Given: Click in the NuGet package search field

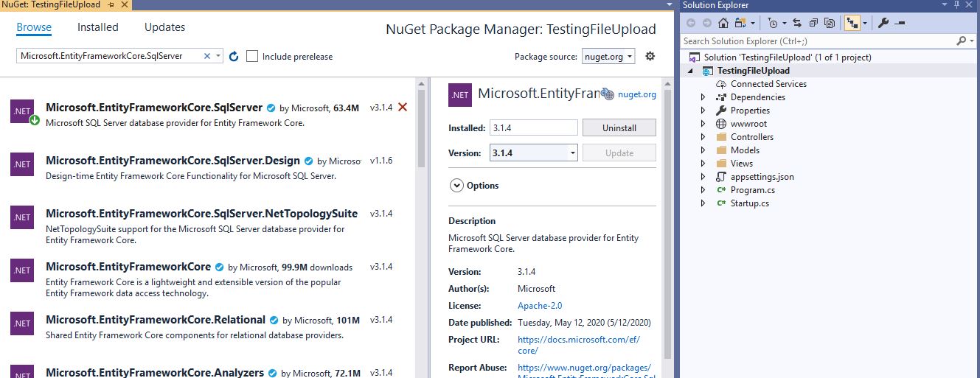Looking at the screenshot, I should point(109,56).
